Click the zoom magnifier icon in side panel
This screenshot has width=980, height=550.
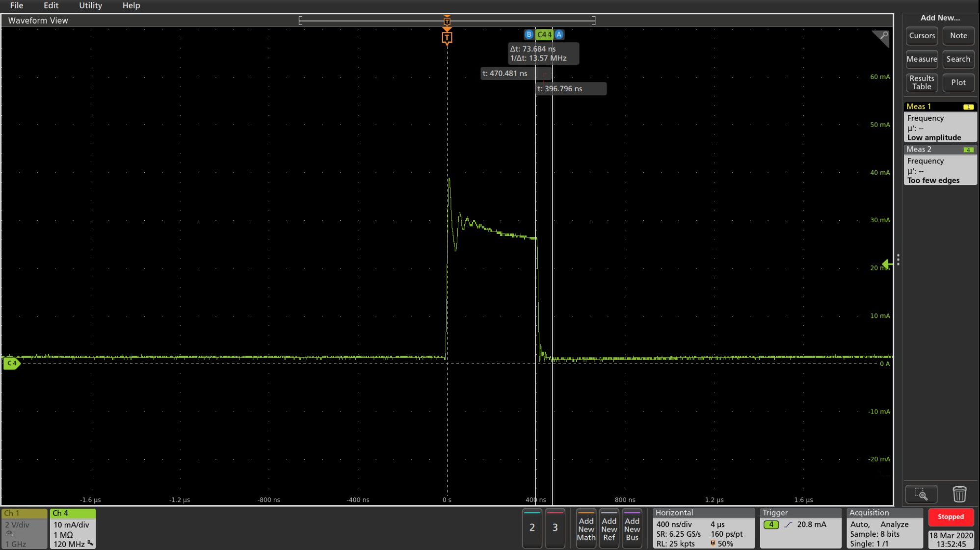click(921, 494)
